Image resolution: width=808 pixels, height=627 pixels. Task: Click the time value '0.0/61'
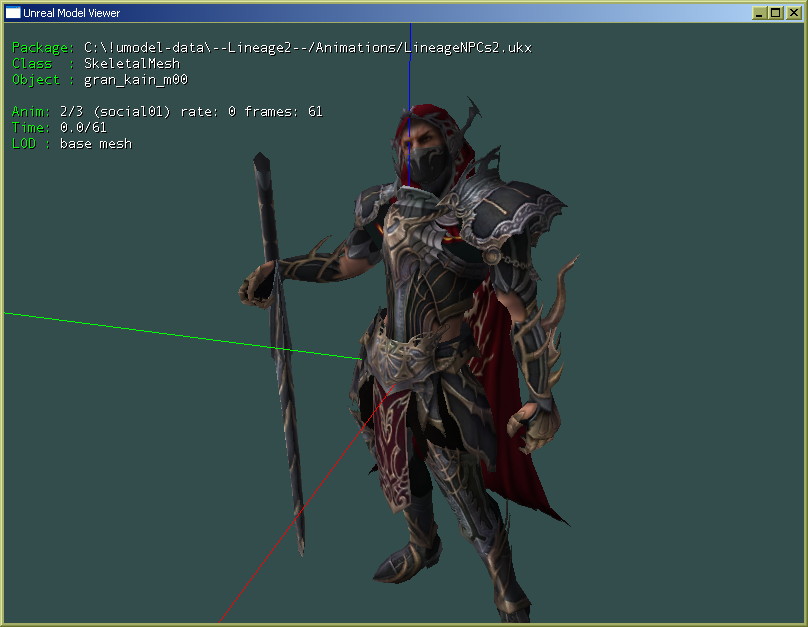[83, 127]
